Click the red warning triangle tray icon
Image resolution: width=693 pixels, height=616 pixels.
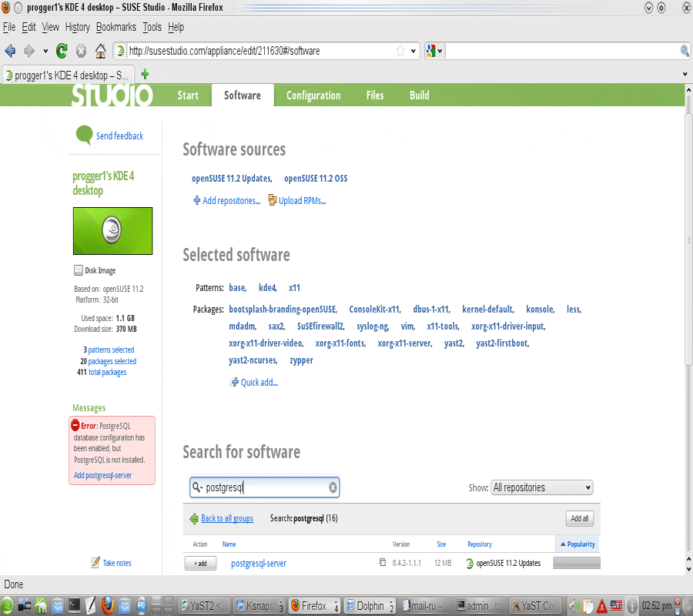tap(601, 606)
